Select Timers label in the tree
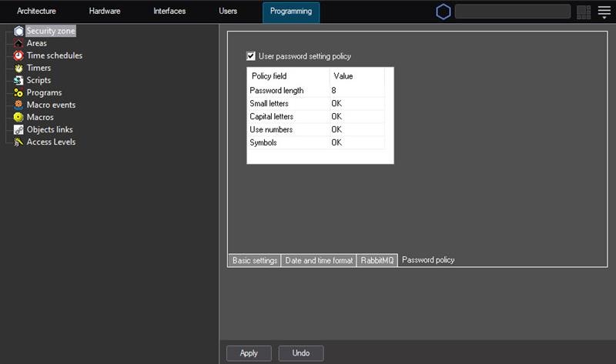The height and width of the screenshot is (364, 616). [38, 68]
